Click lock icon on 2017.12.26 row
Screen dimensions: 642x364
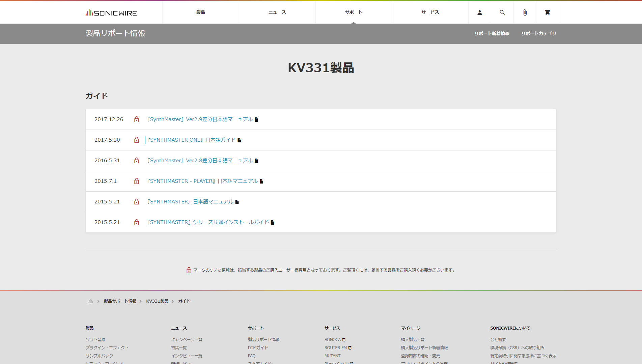[137, 119]
